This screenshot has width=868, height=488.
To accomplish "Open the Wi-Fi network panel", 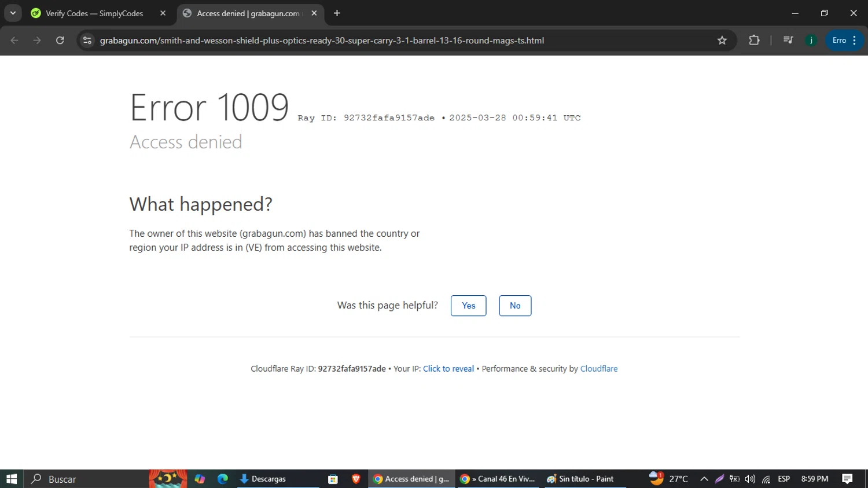I will [766, 479].
